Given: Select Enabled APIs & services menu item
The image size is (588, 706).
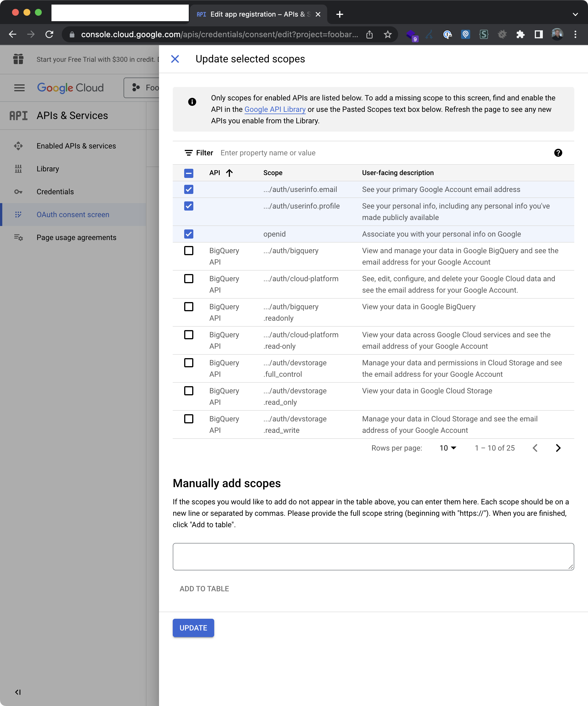Looking at the screenshot, I should click(x=76, y=146).
